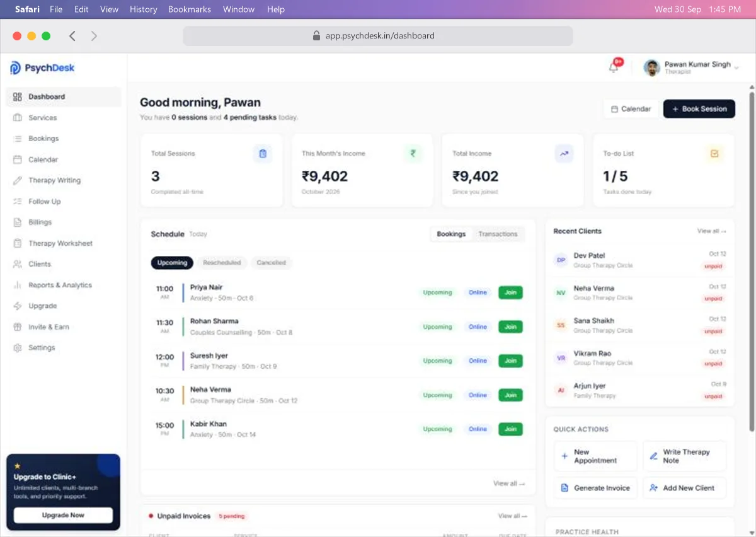Join Neha Verma's 10:30 session
Image resolution: width=756 pixels, height=537 pixels.
pyautogui.click(x=510, y=395)
